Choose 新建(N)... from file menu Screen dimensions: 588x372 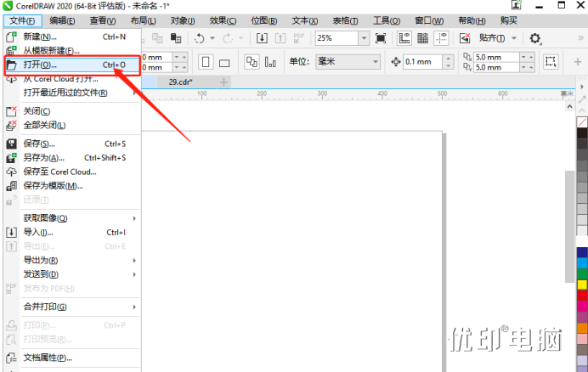coord(72,37)
